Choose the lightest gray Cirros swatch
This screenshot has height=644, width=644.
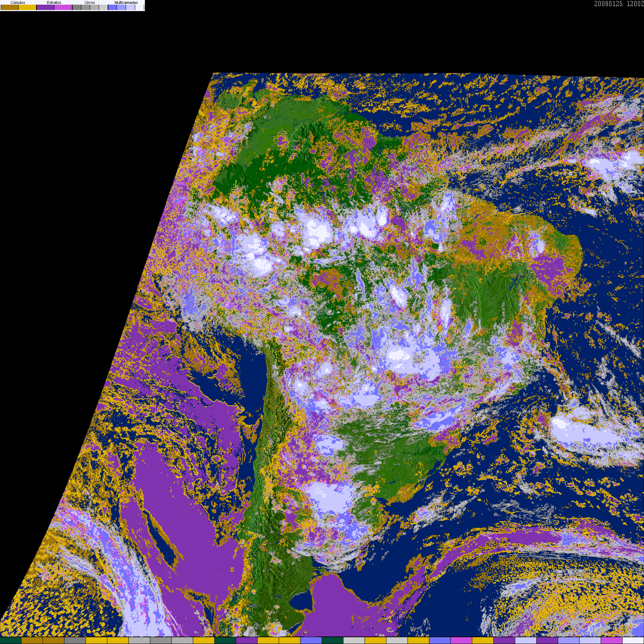(103, 8)
